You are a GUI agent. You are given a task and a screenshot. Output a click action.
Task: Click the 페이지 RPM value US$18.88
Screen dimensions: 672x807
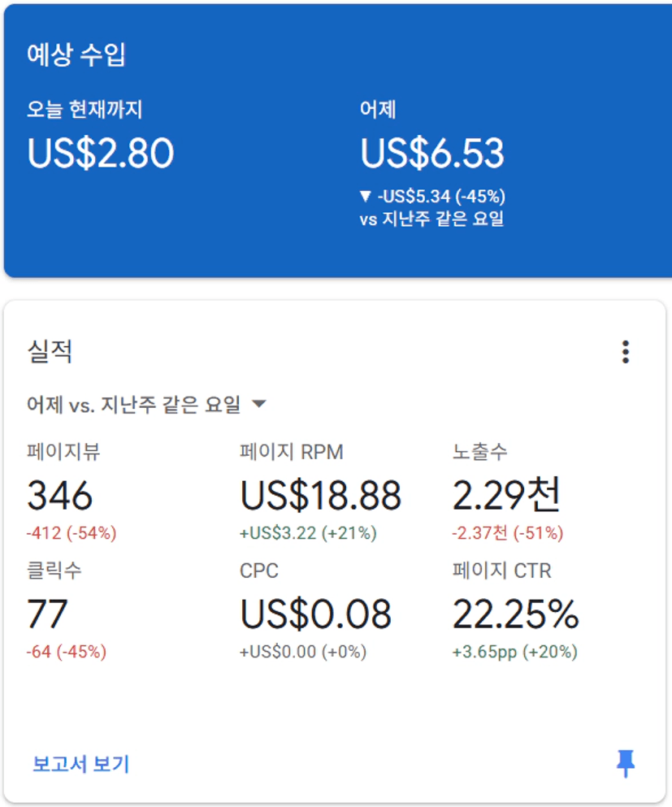click(x=321, y=496)
